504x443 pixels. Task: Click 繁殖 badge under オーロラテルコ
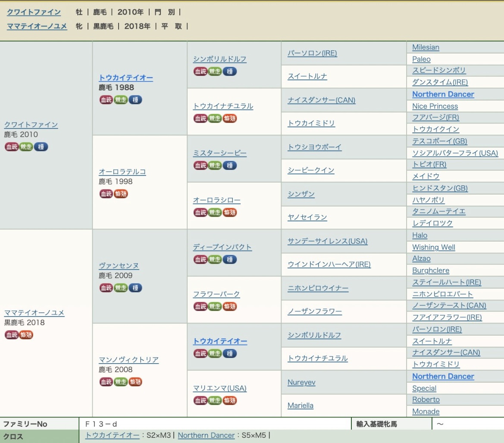[121, 194]
